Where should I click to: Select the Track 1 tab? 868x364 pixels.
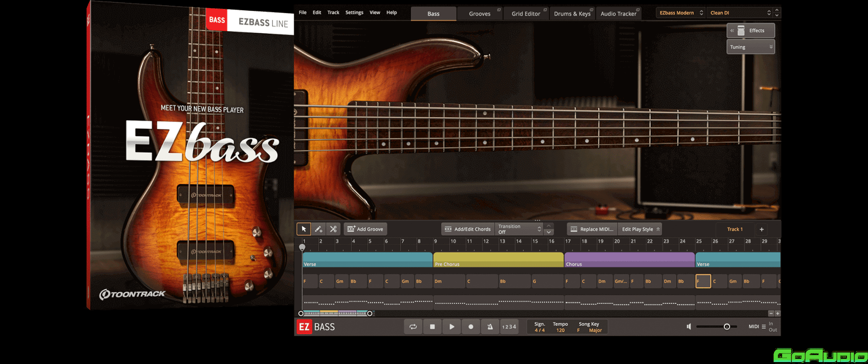coord(734,229)
